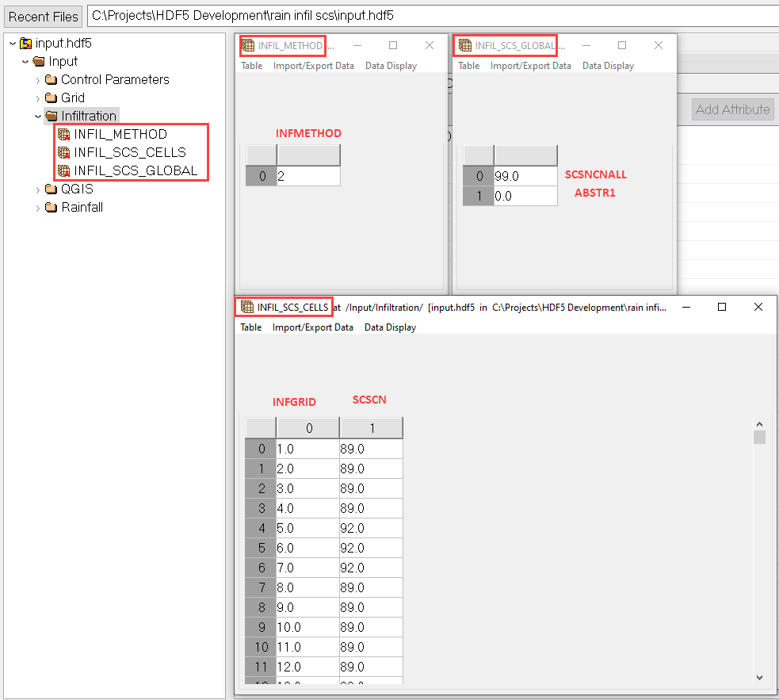Viewport: 779px width, 700px height.
Task: Click the Recent Files button
Action: click(x=44, y=16)
